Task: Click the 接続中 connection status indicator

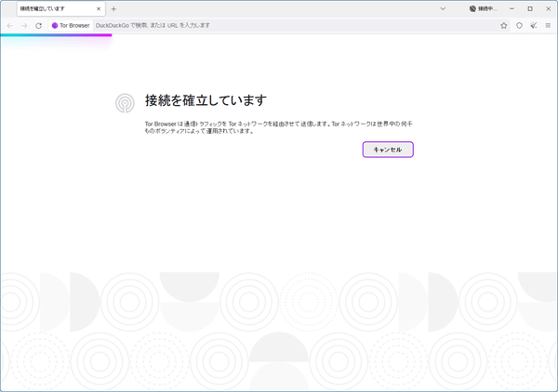Action: point(483,9)
